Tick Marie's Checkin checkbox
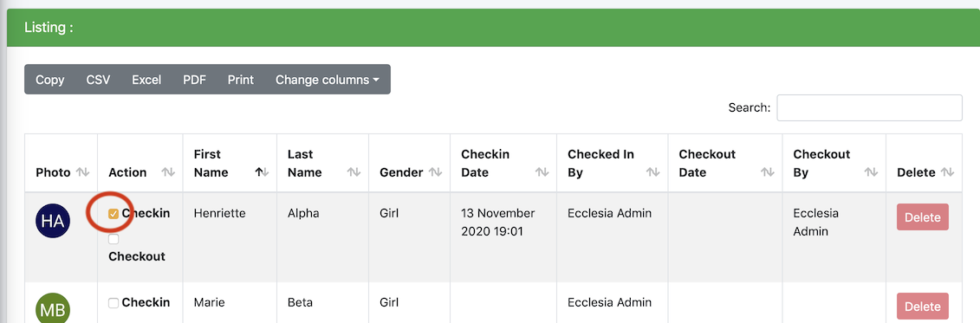The image size is (980, 323). 114,303
